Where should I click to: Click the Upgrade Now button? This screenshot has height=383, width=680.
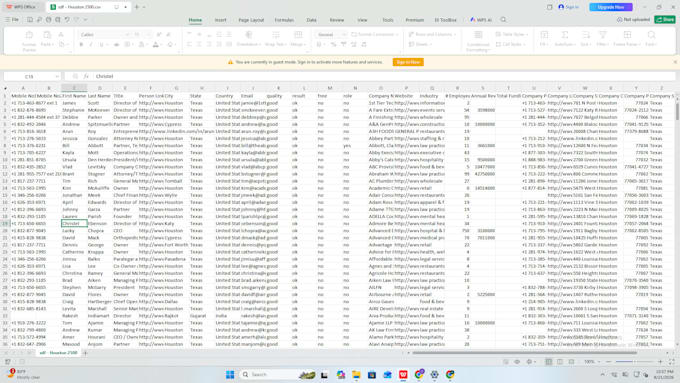click(611, 7)
